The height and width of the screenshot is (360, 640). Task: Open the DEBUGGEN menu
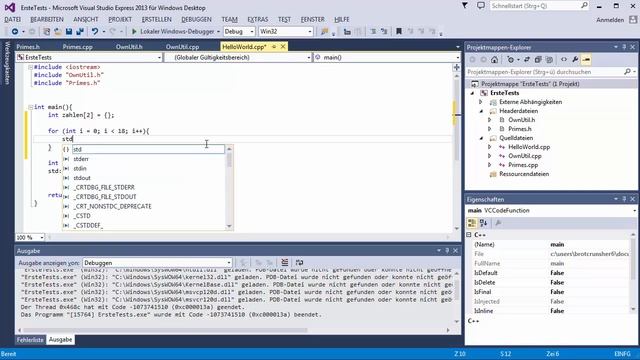coord(196,20)
